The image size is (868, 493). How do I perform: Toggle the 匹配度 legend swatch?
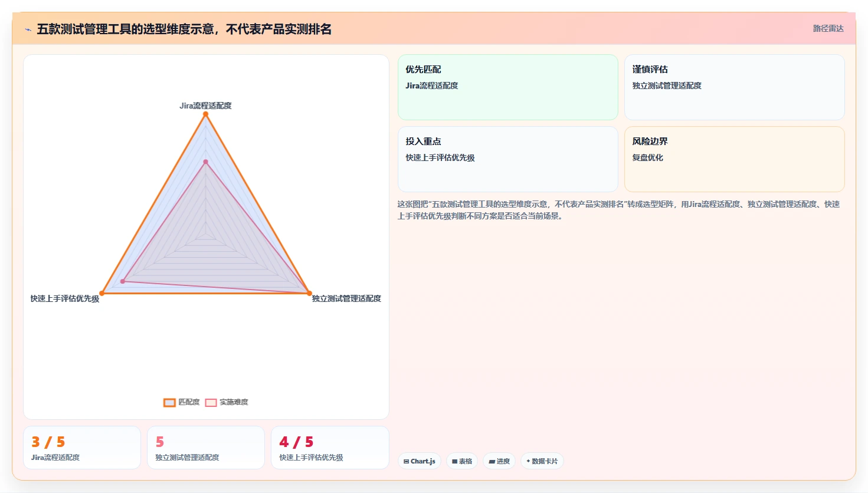point(169,403)
